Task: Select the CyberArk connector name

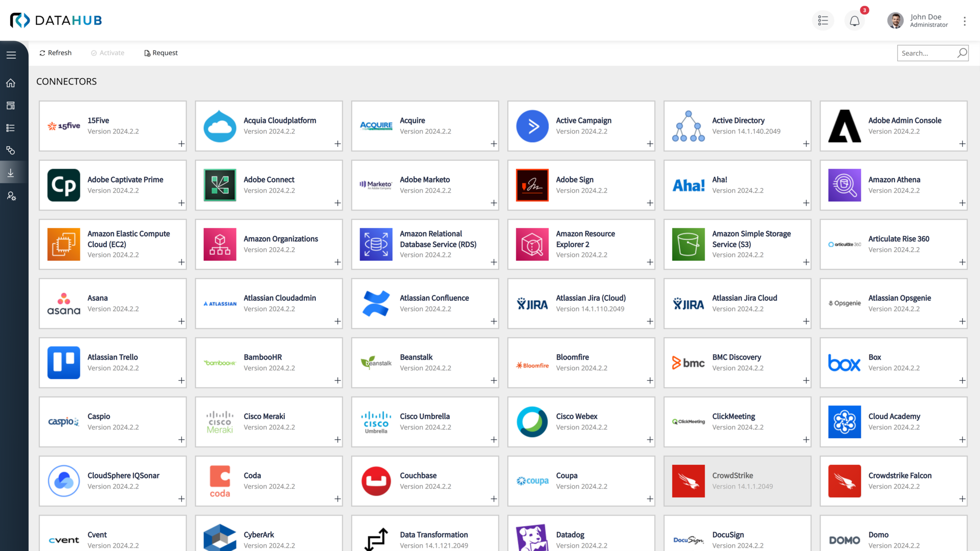Action: pyautogui.click(x=259, y=535)
